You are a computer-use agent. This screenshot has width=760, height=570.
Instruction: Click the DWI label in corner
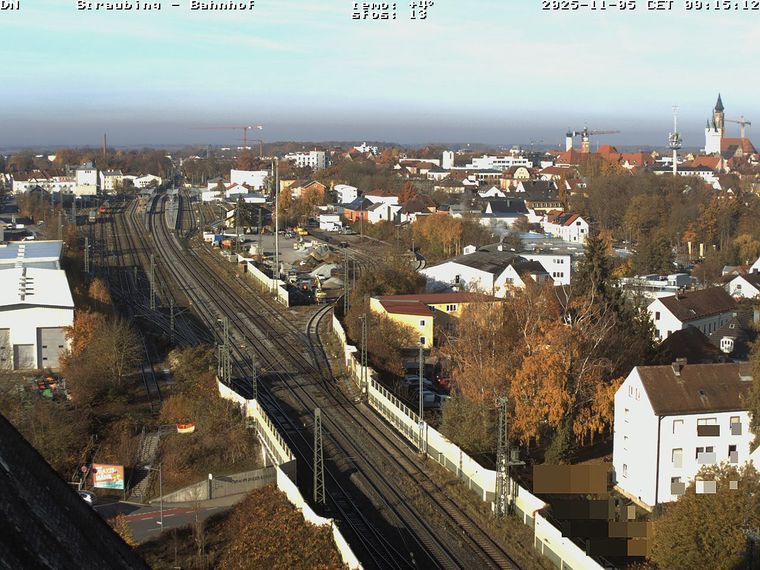coord(9,5)
